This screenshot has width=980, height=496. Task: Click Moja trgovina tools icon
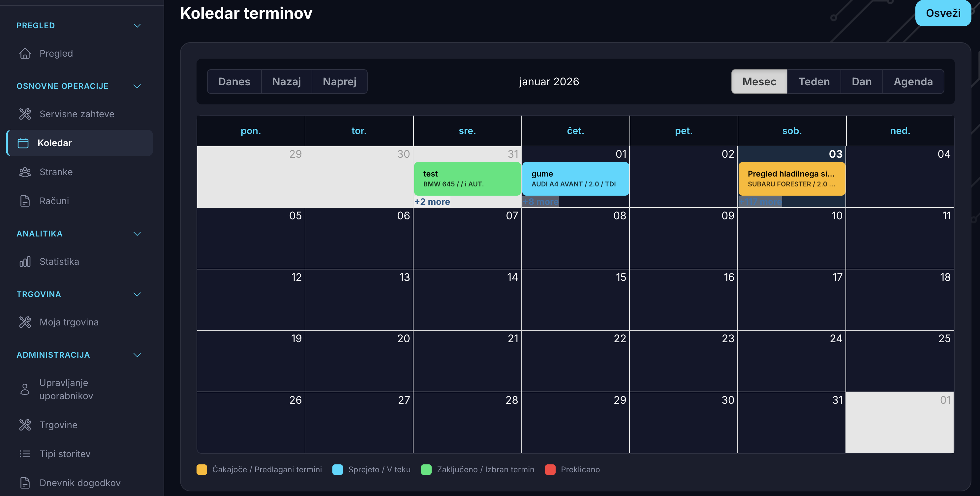click(x=25, y=322)
